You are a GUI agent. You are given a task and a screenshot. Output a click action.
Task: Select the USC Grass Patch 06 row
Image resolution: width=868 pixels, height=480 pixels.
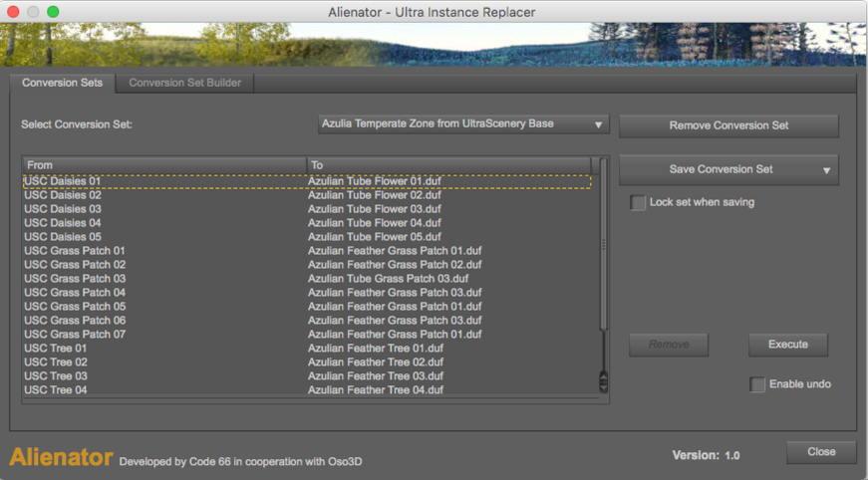pyautogui.click(x=307, y=321)
